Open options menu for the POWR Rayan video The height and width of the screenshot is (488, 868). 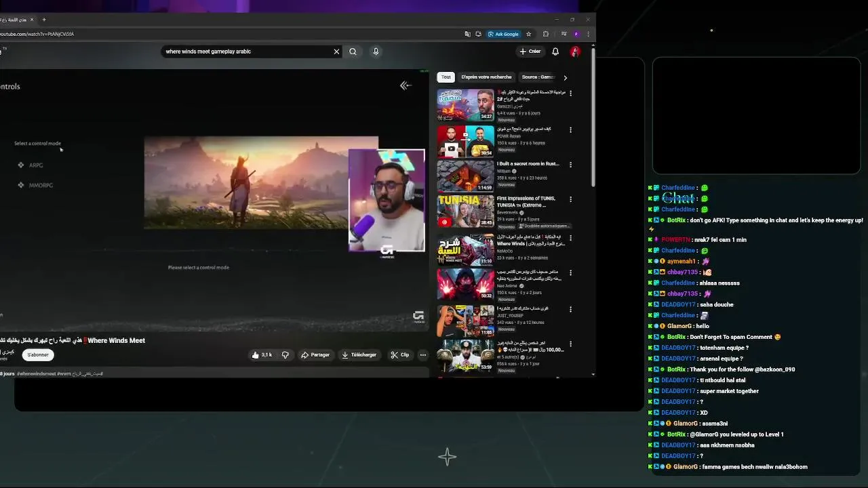click(x=570, y=129)
